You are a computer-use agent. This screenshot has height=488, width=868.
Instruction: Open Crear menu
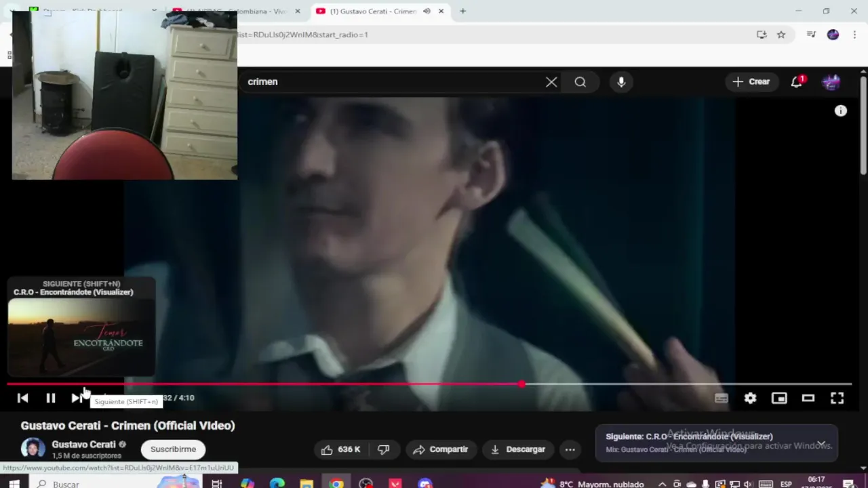(751, 82)
